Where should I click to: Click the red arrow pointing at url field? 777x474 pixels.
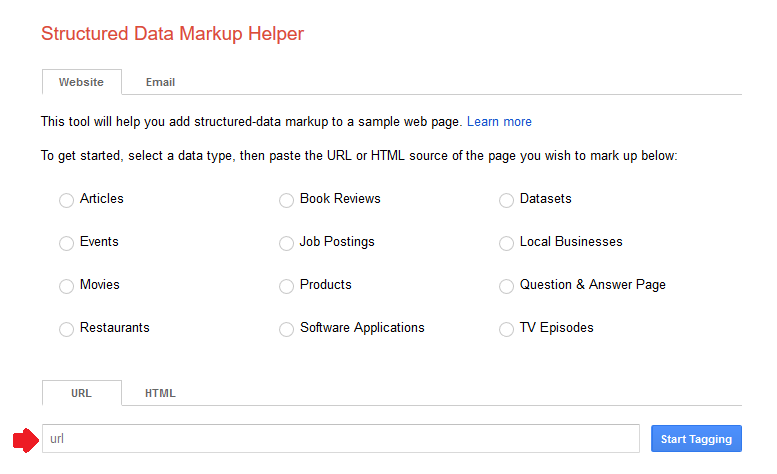26,440
